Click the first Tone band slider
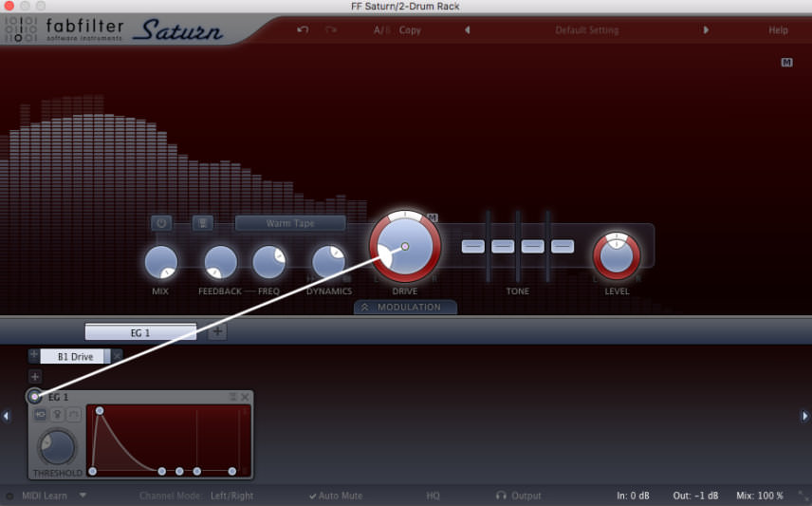Screen dimensions: 812x506 pyautogui.click(x=472, y=246)
